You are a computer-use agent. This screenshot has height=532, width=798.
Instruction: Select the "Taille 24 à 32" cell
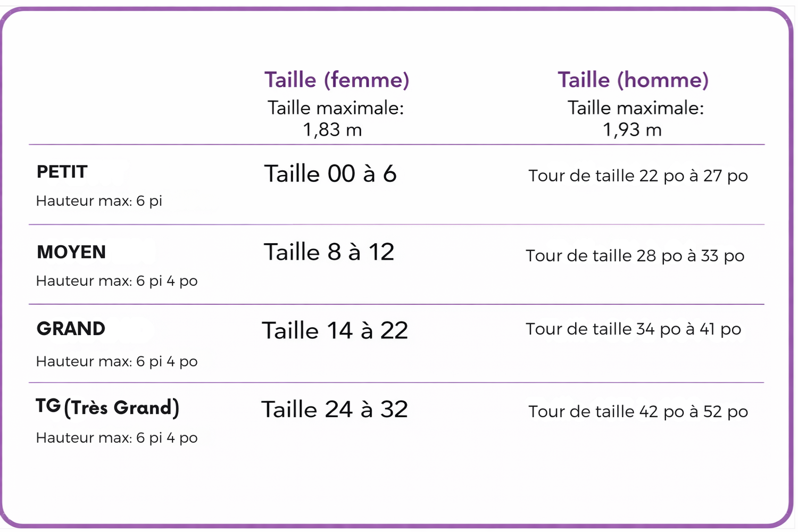point(335,410)
